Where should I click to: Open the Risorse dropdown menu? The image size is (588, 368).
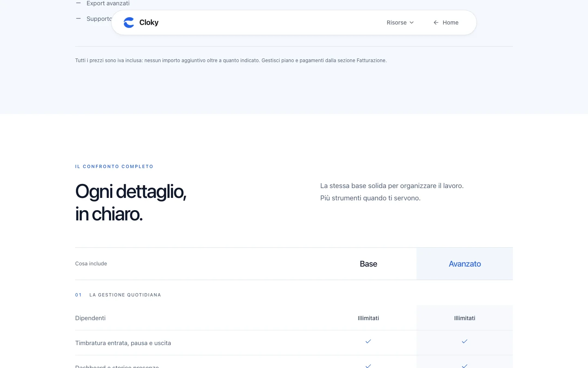(400, 22)
